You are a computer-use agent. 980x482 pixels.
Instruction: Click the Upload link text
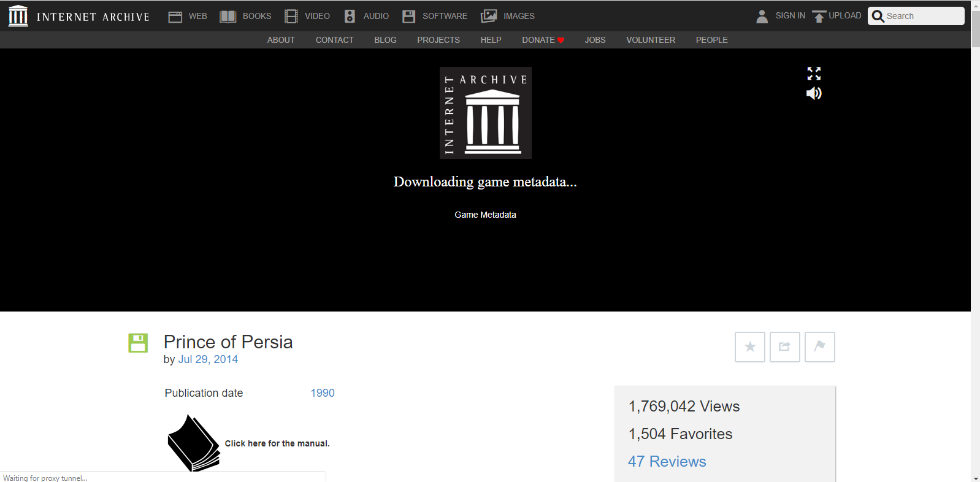pyautogui.click(x=845, y=16)
